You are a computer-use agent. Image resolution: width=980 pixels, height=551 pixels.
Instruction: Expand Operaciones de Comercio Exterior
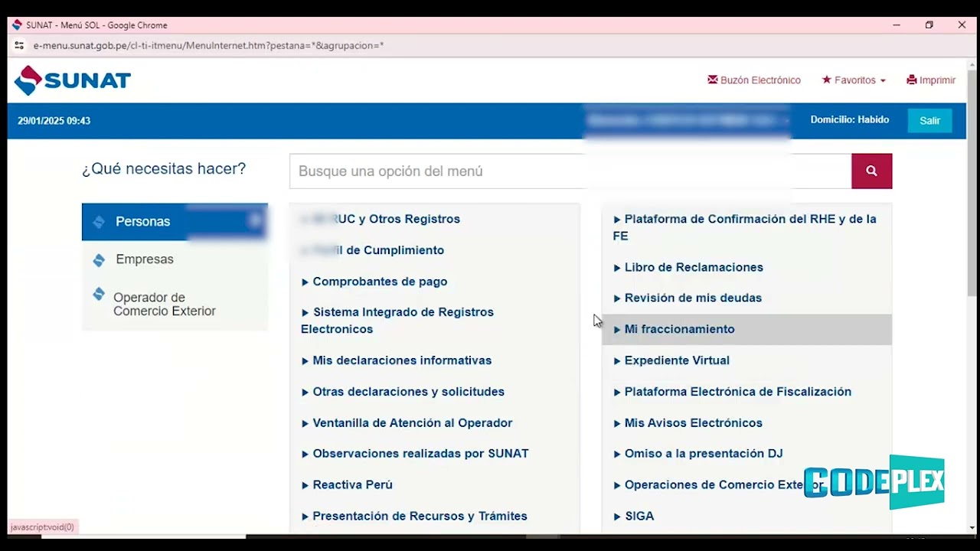(x=718, y=485)
